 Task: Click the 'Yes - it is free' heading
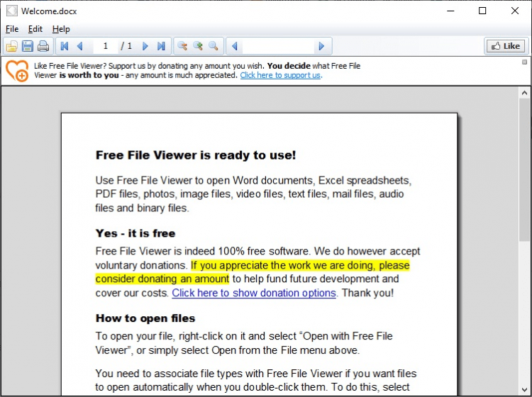135,233
